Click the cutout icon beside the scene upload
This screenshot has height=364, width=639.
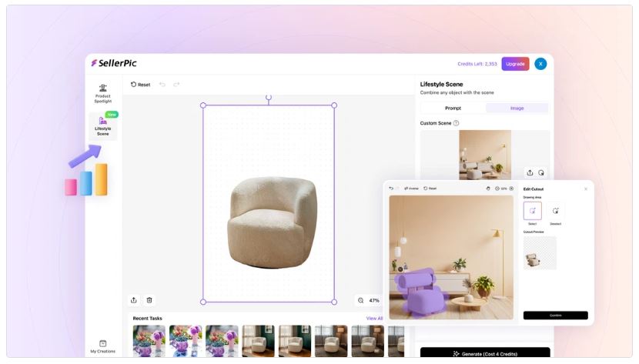(x=541, y=172)
